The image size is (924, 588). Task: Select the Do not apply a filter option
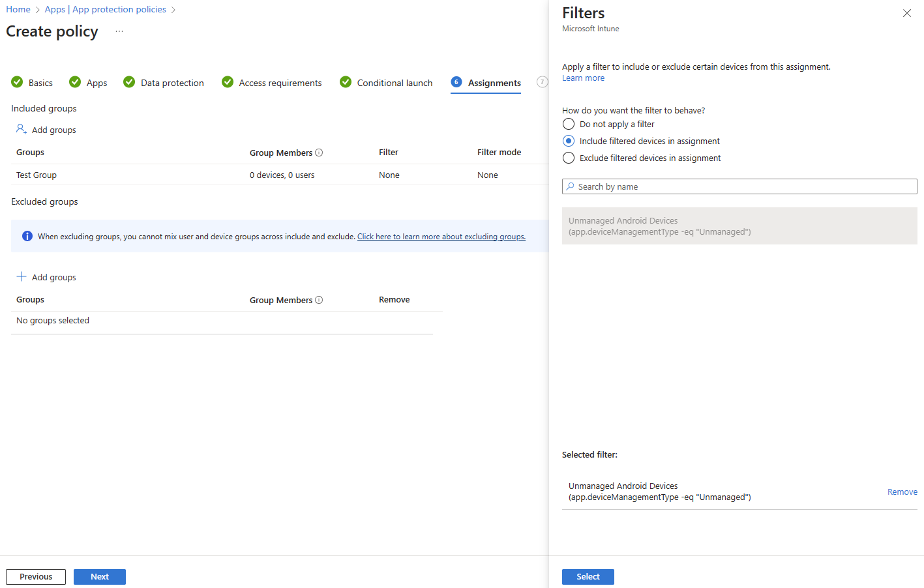[568, 124]
